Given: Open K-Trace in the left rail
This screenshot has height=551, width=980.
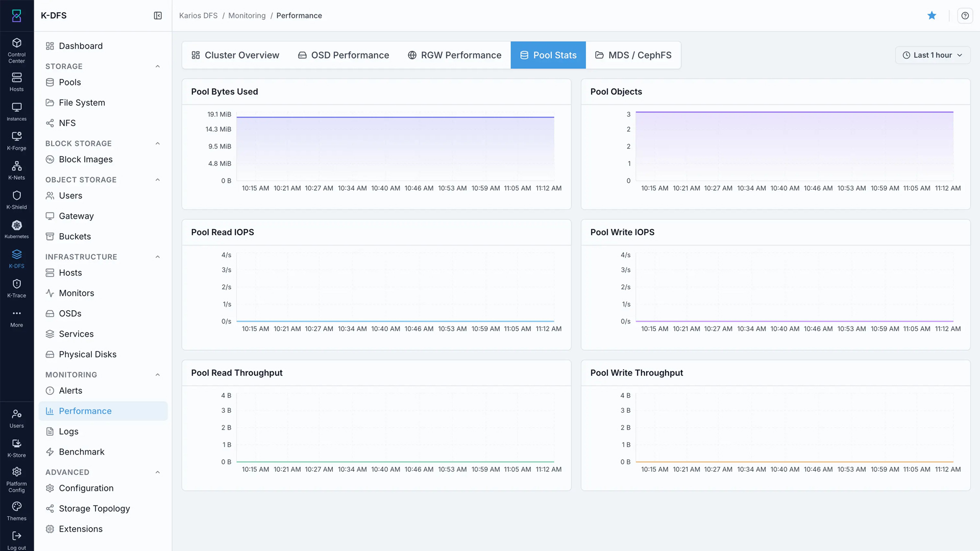Looking at the screenshot, I should pos(16,288).
